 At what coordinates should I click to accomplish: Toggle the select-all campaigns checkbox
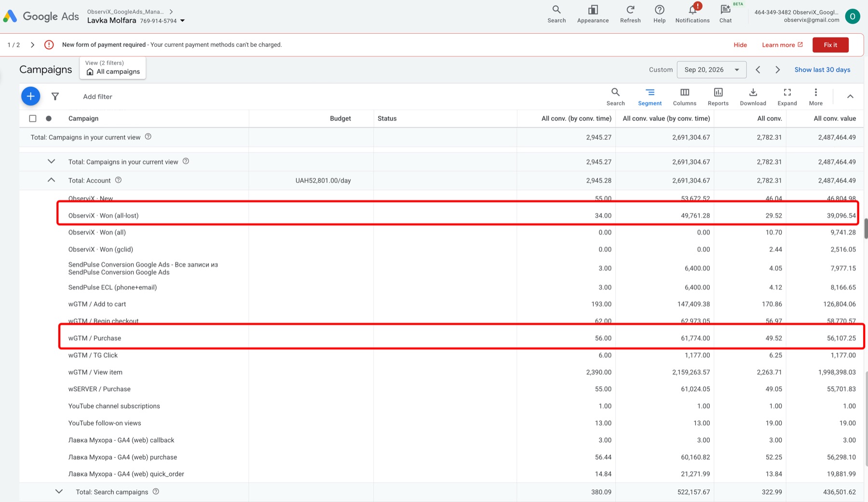33,118
